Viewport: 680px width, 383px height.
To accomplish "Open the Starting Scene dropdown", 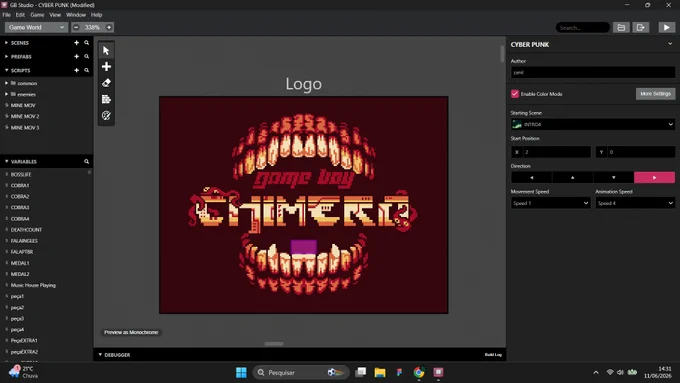I will tap(593, 124).
